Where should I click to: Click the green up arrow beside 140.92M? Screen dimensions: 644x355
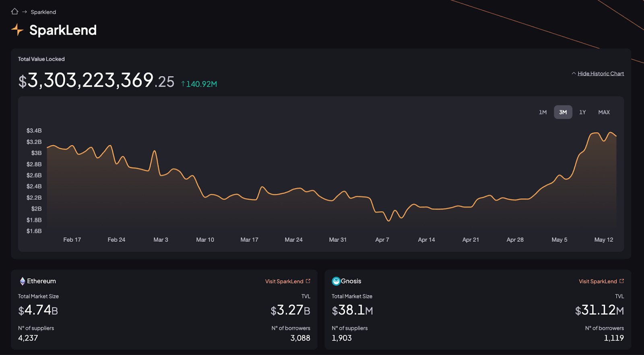tap(183, 84)
